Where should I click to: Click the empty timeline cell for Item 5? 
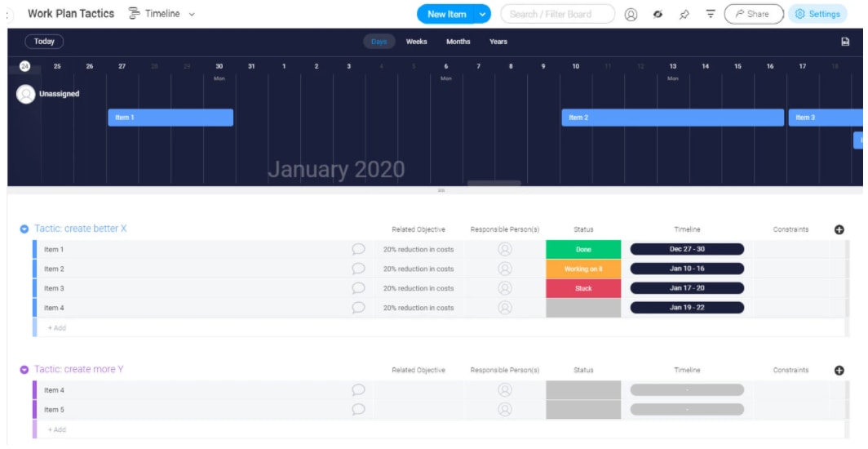[x=687, y=409]
